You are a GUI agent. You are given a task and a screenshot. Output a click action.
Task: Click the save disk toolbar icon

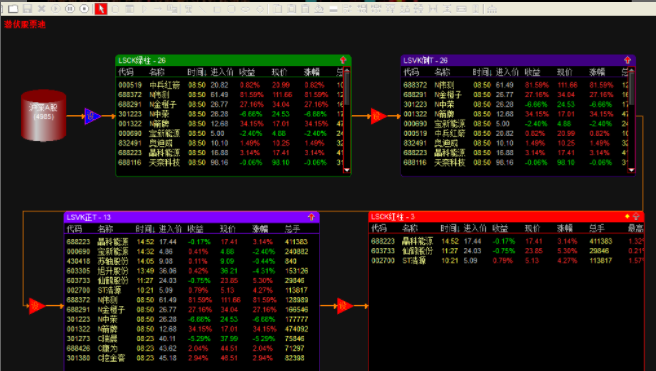point(27,8)
